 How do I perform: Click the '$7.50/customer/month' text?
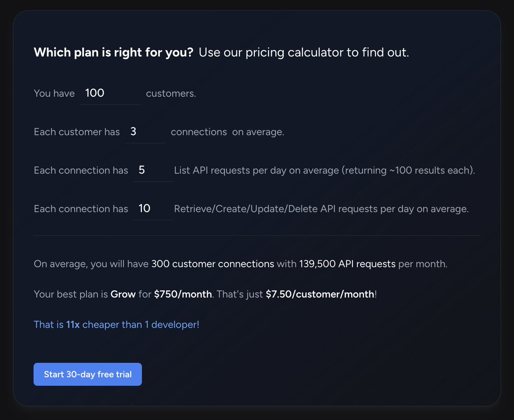[x=320, y=295]
